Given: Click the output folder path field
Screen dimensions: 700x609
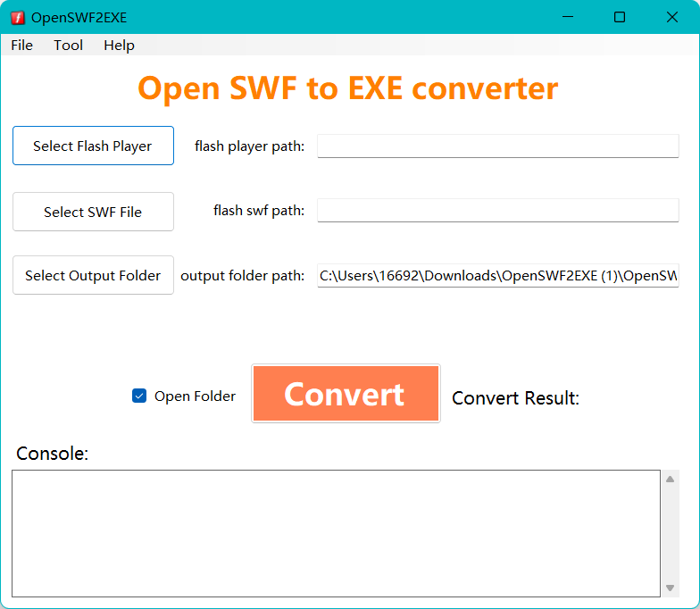Looking at the screenshot, I should tap(498, 275).
